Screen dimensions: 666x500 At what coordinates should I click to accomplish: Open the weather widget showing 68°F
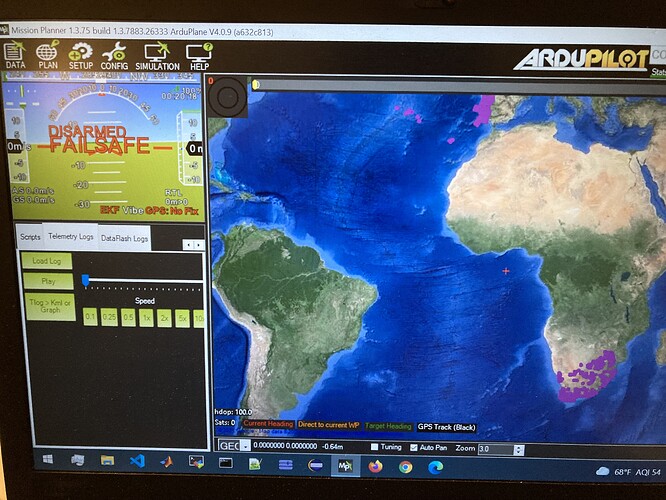click(x=613, y=472)
